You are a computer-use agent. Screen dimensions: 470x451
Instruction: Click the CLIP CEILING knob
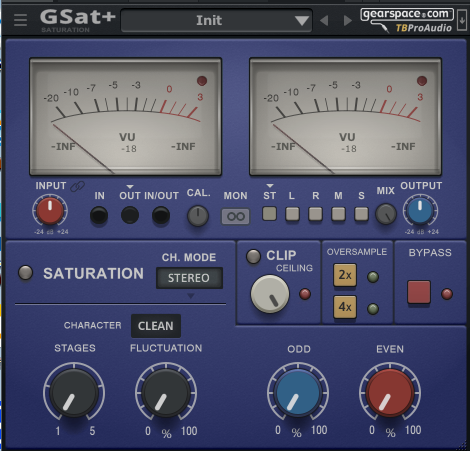pyautogui.click(x=270, y=294)
